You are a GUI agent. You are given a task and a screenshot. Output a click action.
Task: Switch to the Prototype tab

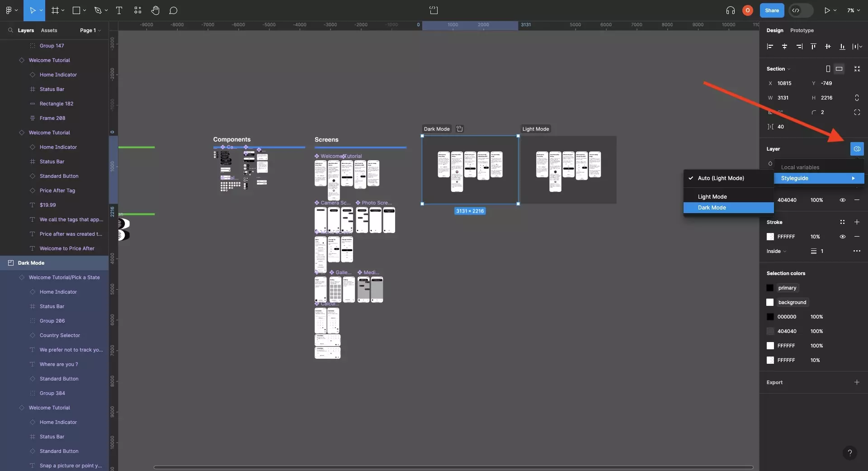[x=802, y=30]
